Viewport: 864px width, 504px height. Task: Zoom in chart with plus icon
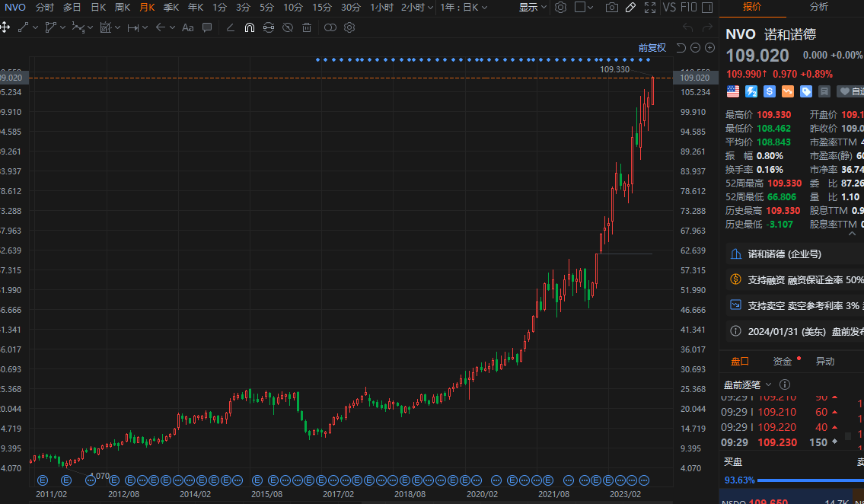pos(709,47)
